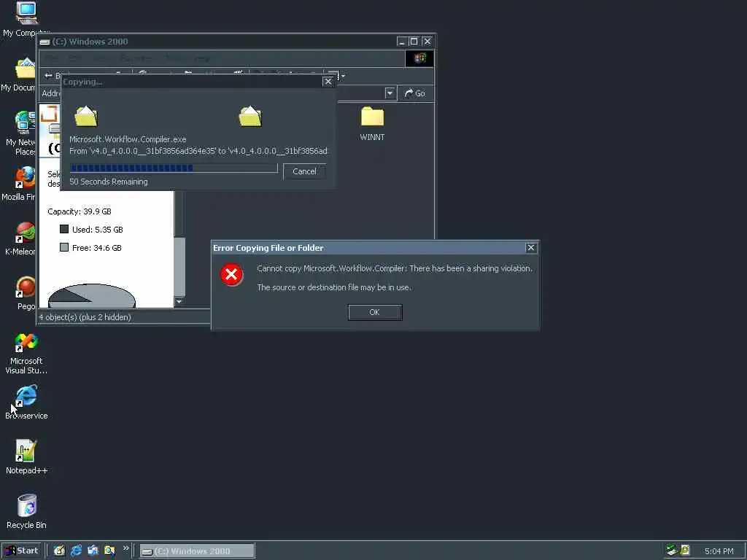Open the address bar dropdown arrow

pos(390,93)
